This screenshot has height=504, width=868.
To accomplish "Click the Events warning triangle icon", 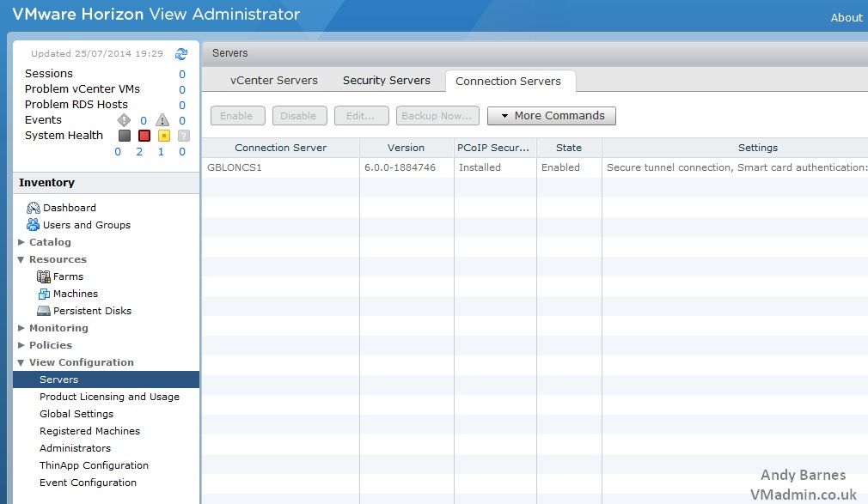I will pos(162,120).
